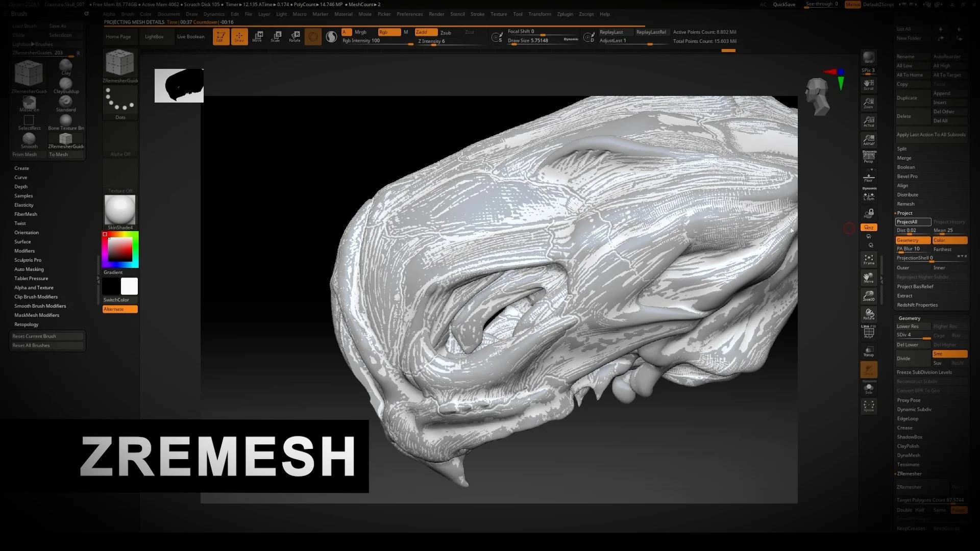Image resolution: width=980 pixels, height=551 pixels.
Task: Select the Move tool in the top toolbar
Action: tap(257, 36)
